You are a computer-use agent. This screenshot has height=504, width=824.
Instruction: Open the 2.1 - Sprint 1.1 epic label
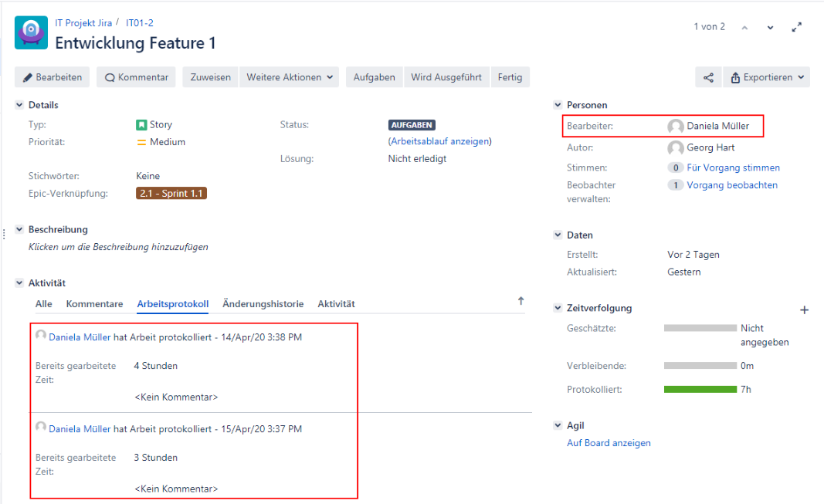171,194
